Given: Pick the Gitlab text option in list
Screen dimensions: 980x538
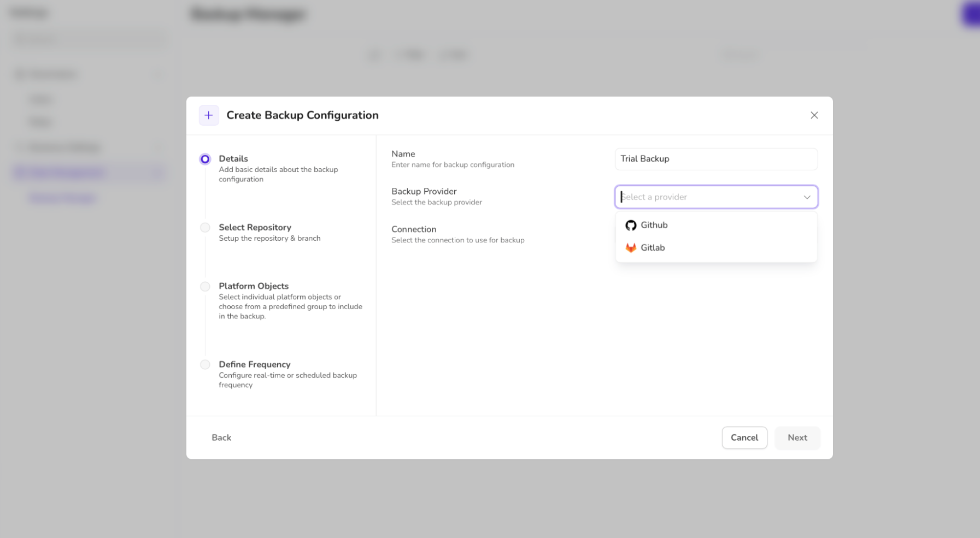Looking at the screenshot, I should click(653, 248).
